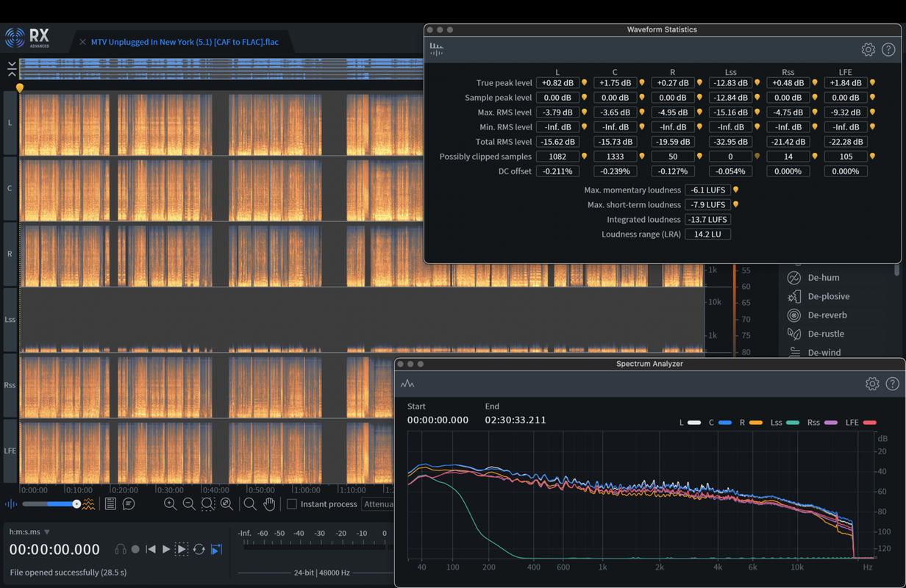Collapse the channel view expander arrows
This screenshot has width=906, height=588.
[x=12, y=69]
